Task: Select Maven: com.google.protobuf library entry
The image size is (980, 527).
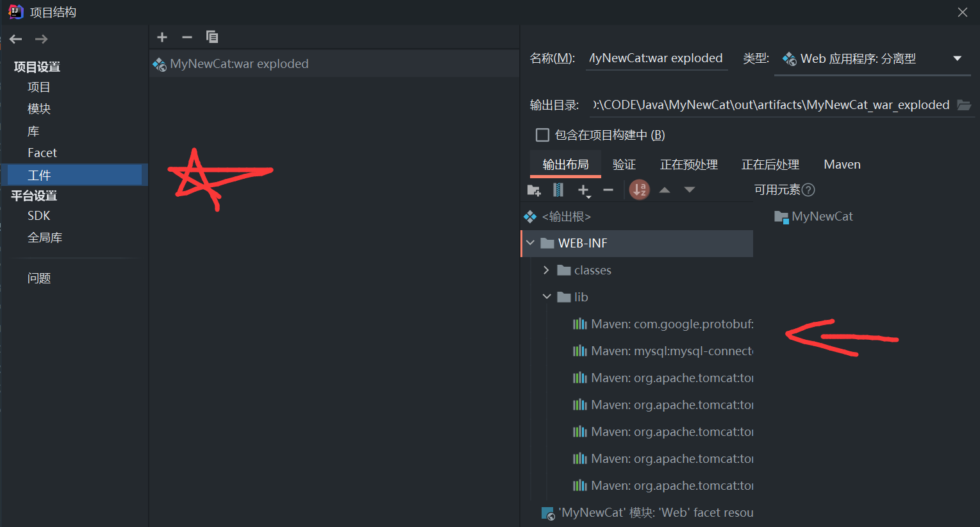Action: (x=663, y=324)
